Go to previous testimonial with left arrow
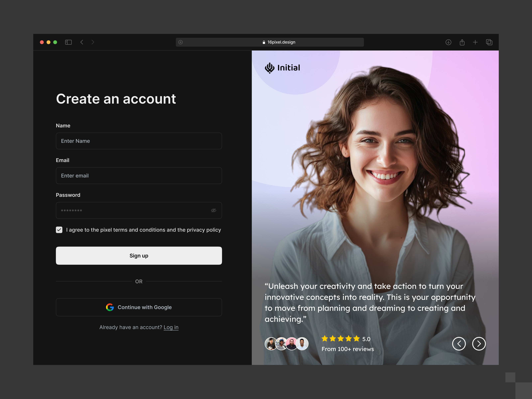532x399 pixels. click(x=459, y=344)
